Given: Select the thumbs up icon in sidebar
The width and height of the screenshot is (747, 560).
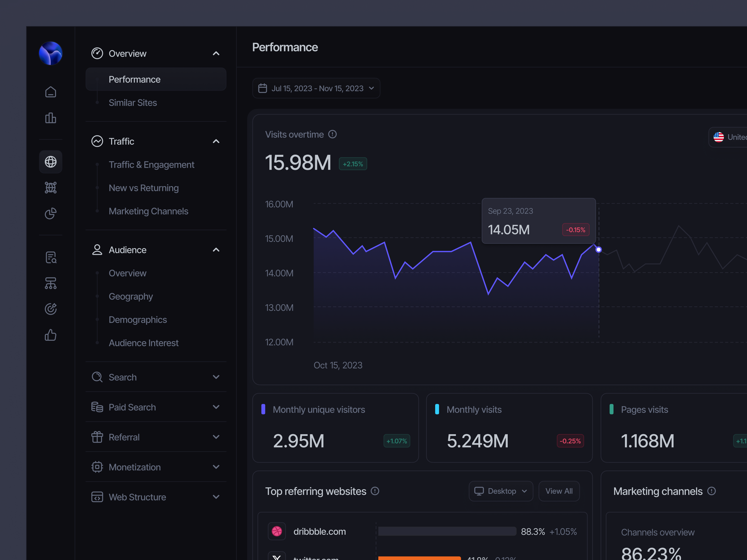Looking at the screenshot, I should 50,335.
